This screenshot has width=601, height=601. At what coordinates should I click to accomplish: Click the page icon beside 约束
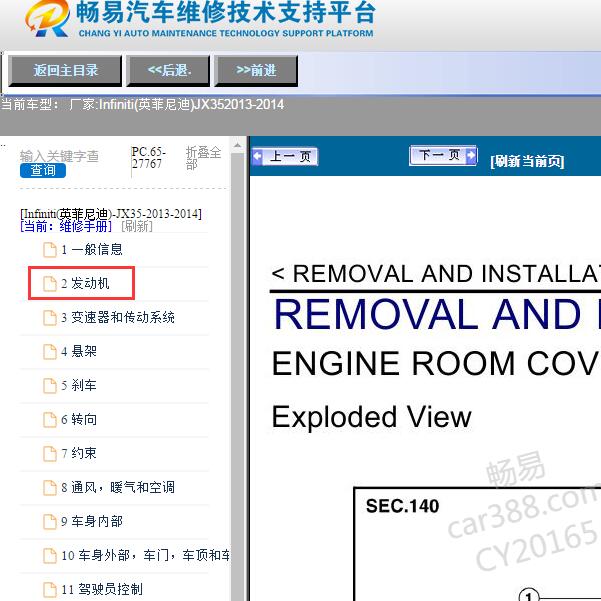pyautogui.click(x=49, y=453)
